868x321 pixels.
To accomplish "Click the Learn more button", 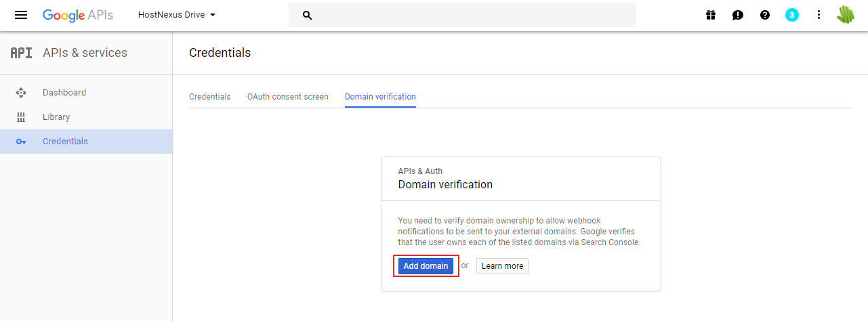I will [502, 266].
